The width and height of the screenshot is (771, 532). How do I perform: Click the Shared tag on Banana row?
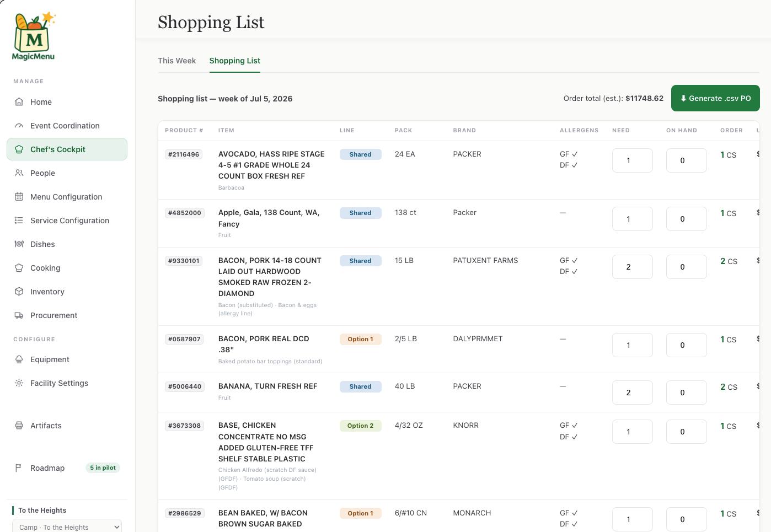click(360, 386)
